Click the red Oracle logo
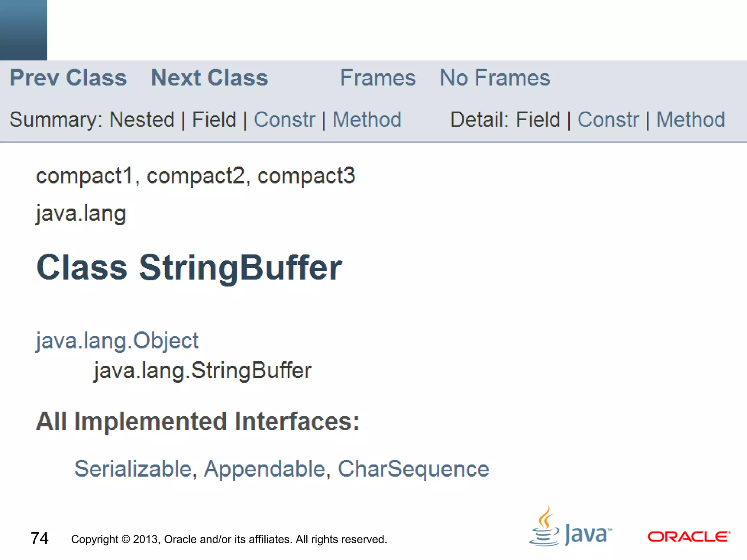The image size is (747, 560). [689, 537]
